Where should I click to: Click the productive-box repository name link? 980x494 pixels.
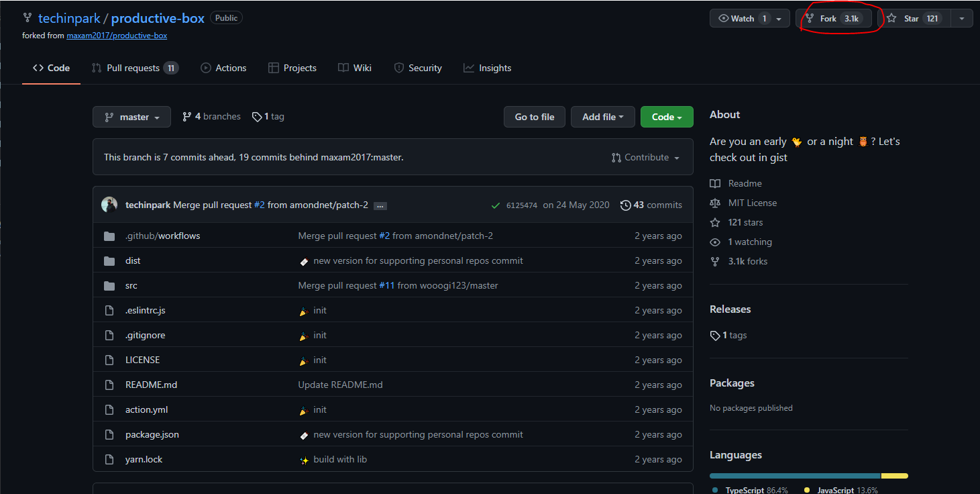158,18
